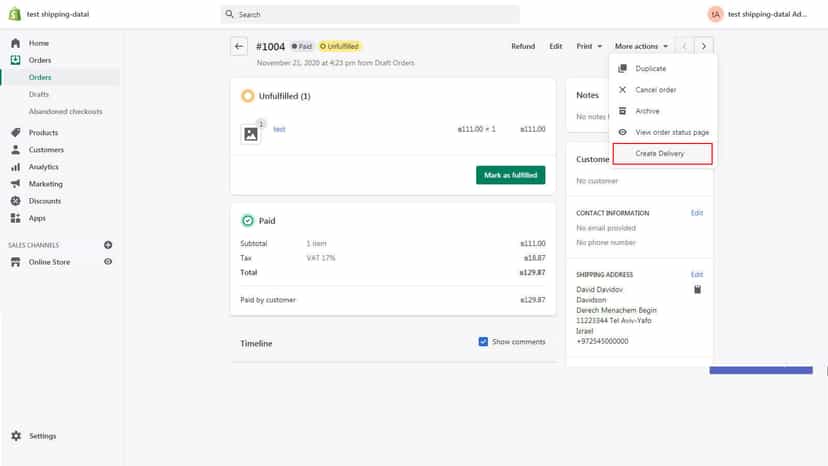Expand the More actions dropdown
828x466 pixels.
tap(641, 46)
